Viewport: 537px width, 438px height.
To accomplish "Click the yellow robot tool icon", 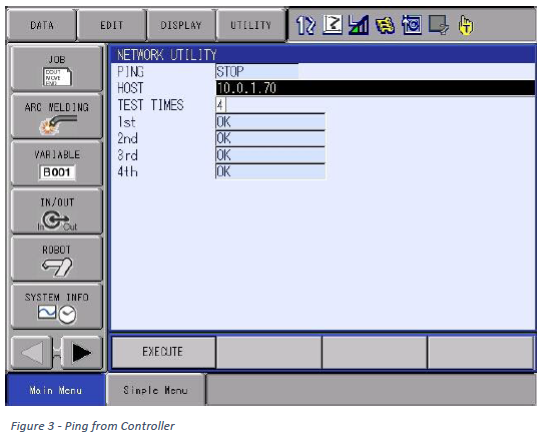I will click(x=385, y=25).
